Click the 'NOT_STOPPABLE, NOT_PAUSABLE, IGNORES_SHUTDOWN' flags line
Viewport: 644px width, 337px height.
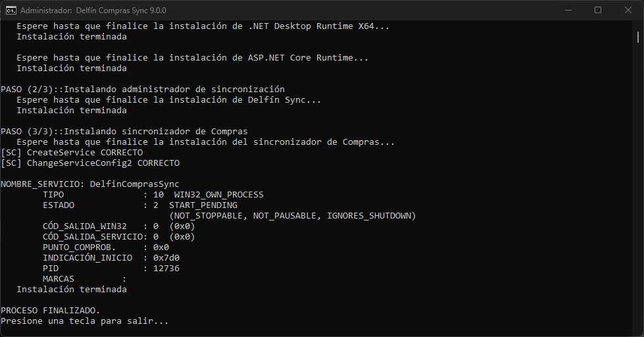(x=293, y=215)
